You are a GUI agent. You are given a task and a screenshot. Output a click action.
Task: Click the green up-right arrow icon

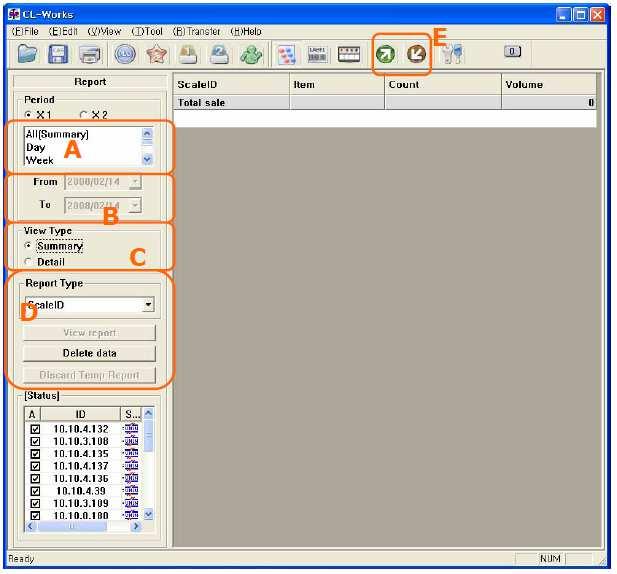pyautogui.click(x=385, y=54)
